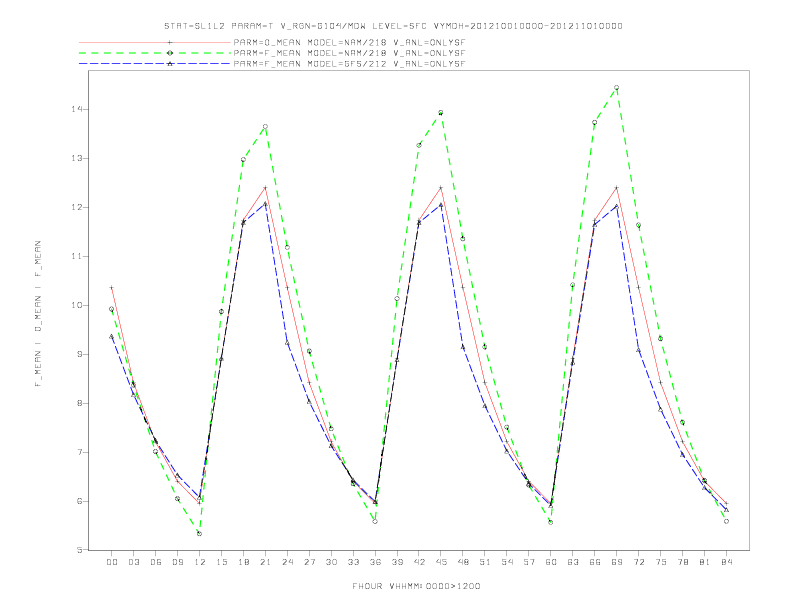Click x-axis forecast hour label 27

pyautogui.click(x=309, y=562)
